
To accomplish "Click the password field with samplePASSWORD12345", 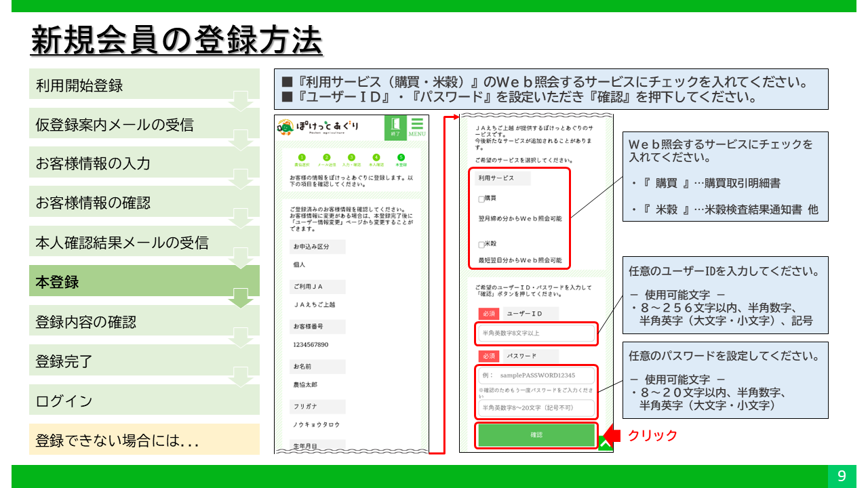I will click(x=534, y=375).
